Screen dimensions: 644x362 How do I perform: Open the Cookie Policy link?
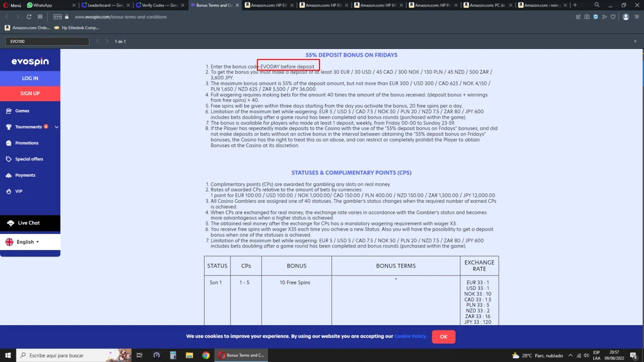click(x=410, y=336)
